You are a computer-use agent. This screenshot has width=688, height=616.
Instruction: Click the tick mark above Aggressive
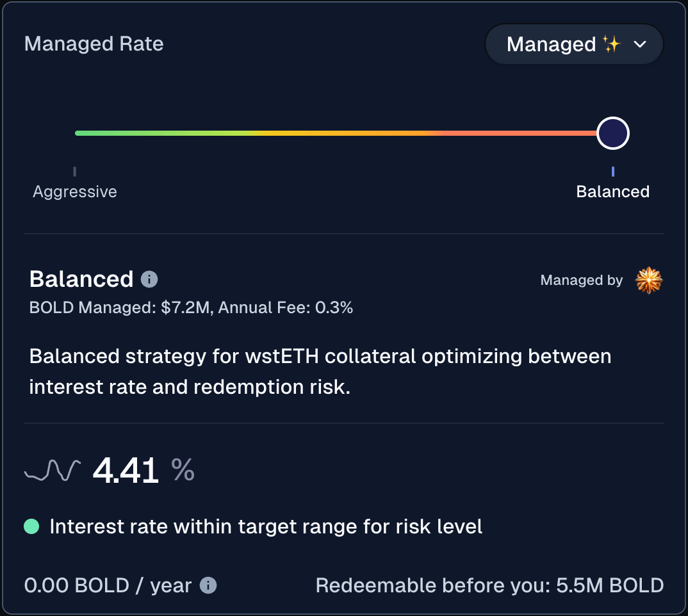point(75,171)
